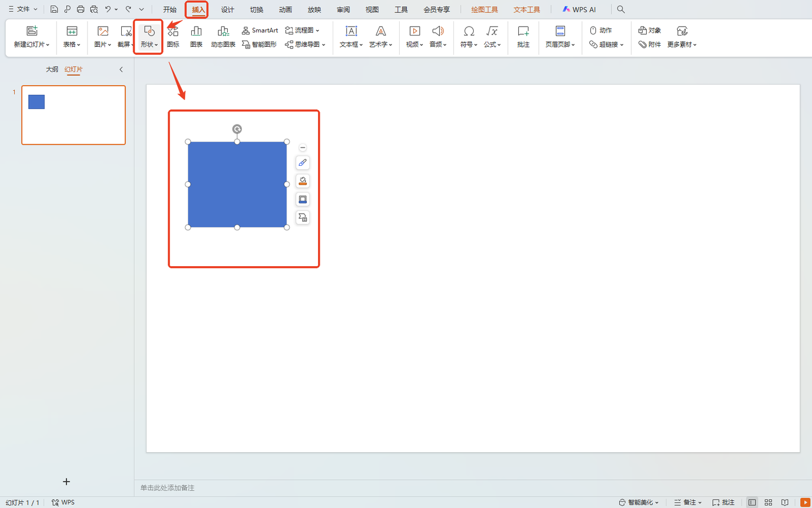The image size is (812, 508).
Task: Open the 文本工具 tab
Action: tap(527, 10)
